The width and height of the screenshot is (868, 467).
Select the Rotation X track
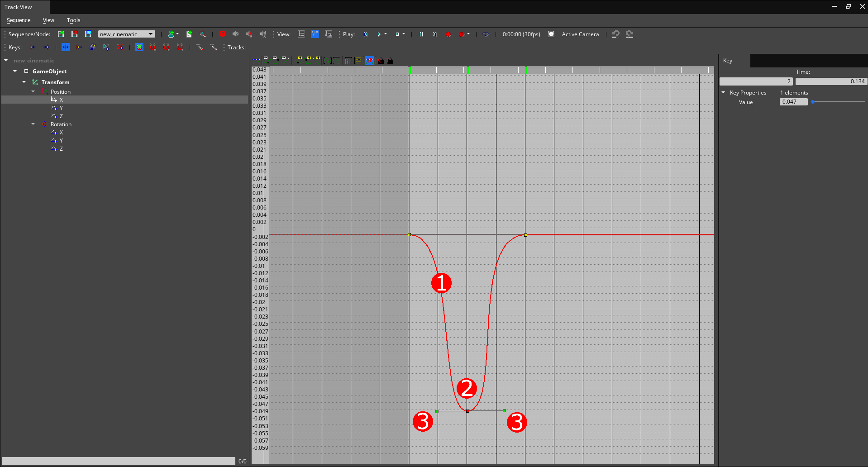click(62, 132)
